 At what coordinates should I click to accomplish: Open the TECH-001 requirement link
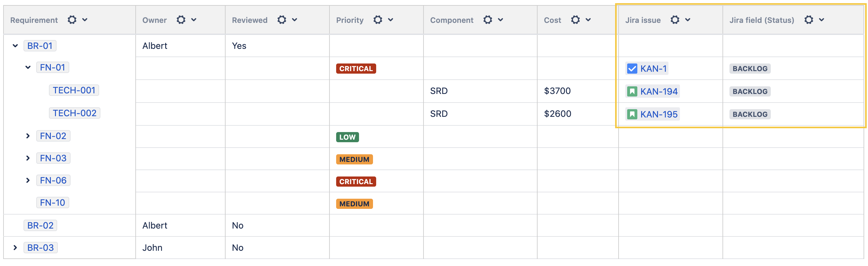pyautogui.click(x=74, y=90)
